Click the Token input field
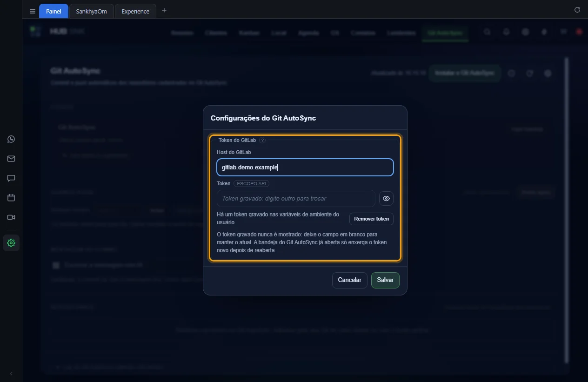Viewport: 588px width, 382px height. pos(296,198)
